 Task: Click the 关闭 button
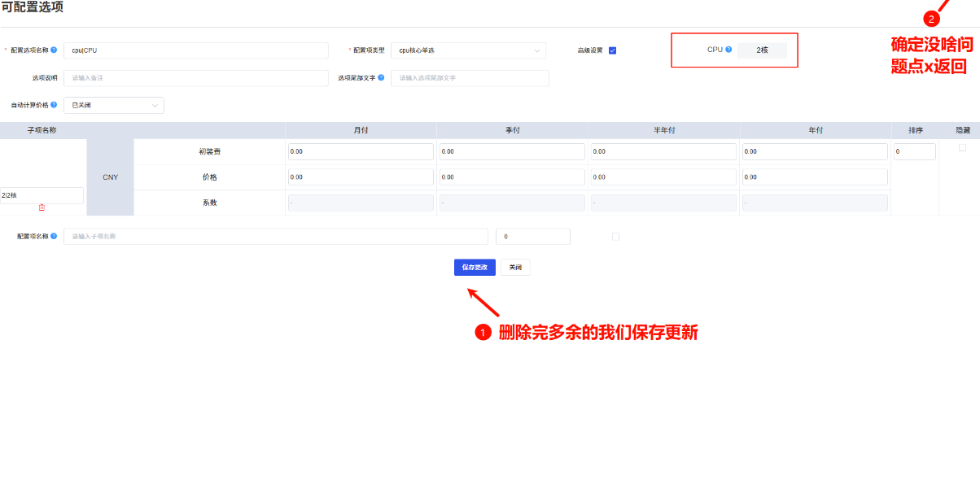tap(514, 267)
